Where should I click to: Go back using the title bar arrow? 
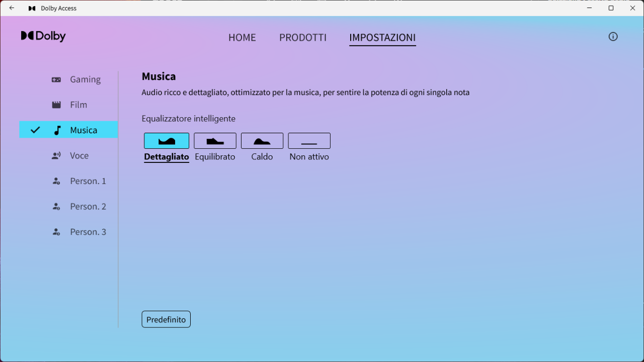[x=12, y=8]
